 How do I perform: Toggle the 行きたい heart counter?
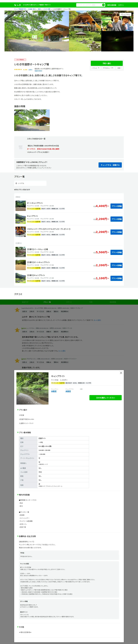108,68
